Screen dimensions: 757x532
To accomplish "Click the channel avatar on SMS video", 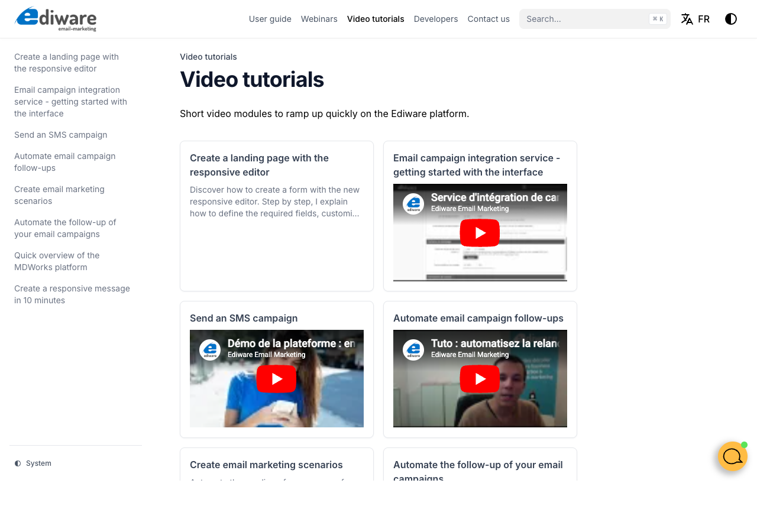I will [x=210, y=350].
